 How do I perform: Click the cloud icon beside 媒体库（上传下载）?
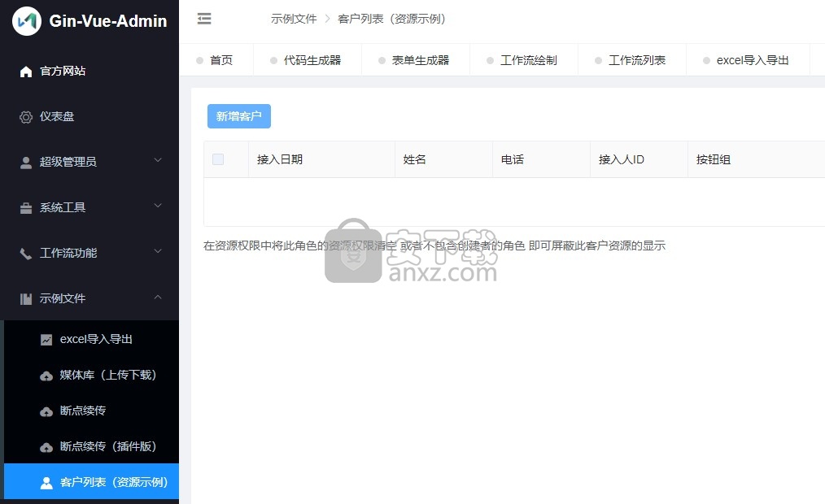click(46, 376)
